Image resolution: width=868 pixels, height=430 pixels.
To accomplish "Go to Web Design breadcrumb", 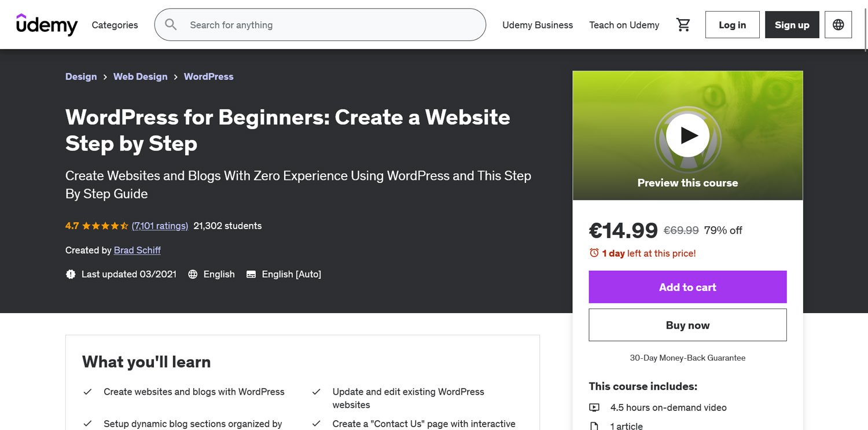I will click(140, 76).
